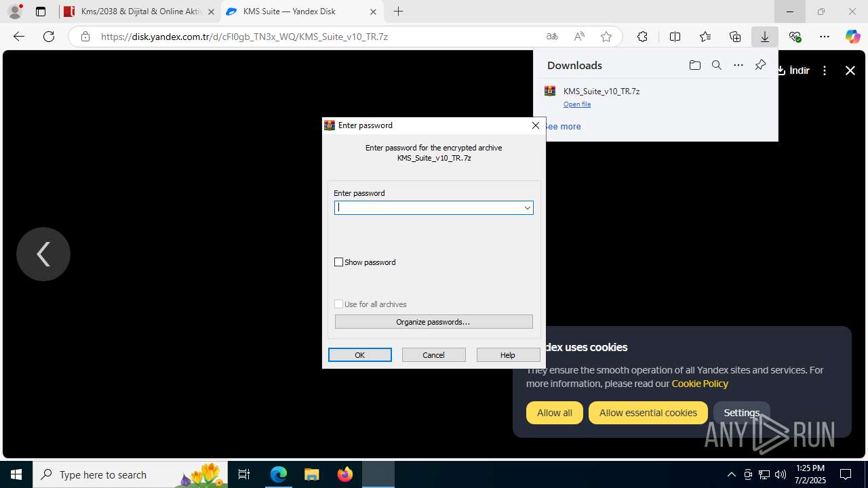The height and width of the screenshot is (488, 868).
Task: Close the KMS Suite Yandex Disk tab
Action: (373, 12)
